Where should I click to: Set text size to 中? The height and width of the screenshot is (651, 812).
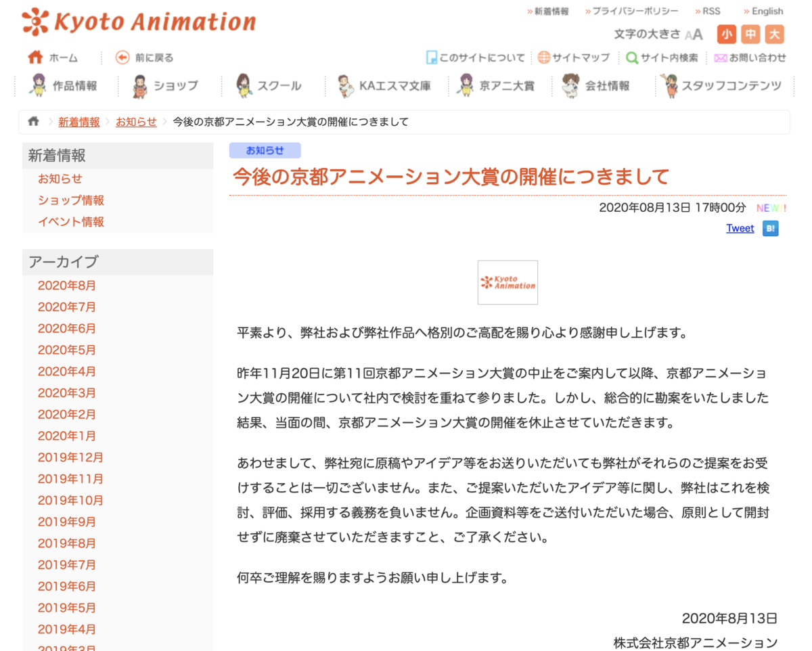coord(751,34)
